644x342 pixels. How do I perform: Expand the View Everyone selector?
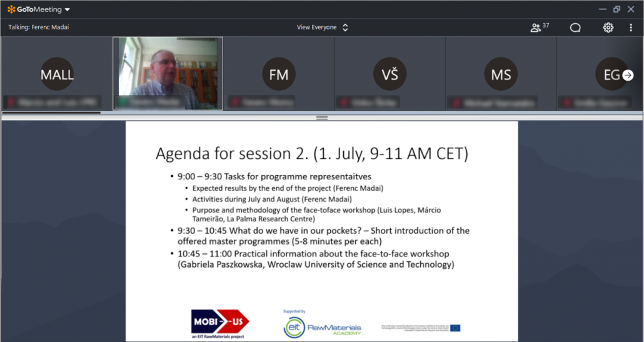click(322, 28)
